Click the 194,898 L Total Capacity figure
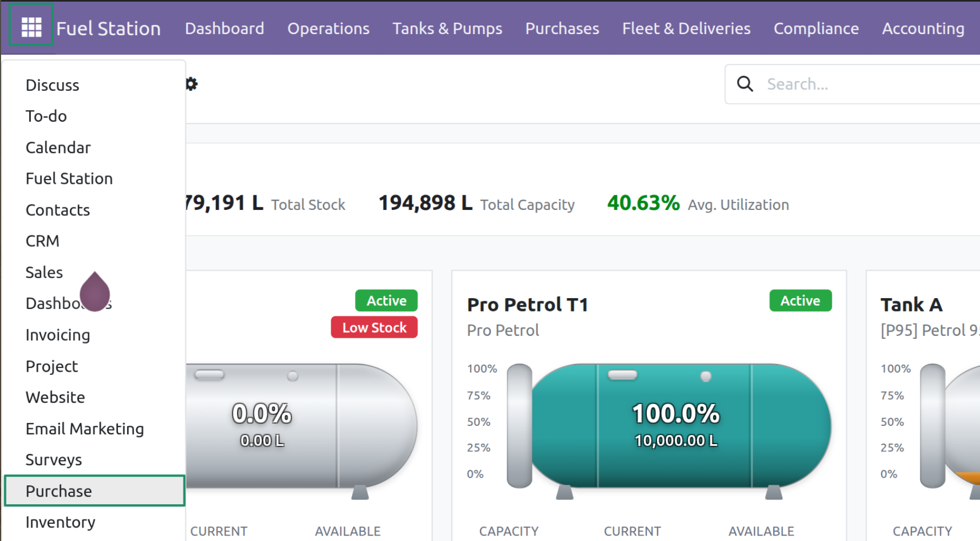 click(476, 203)
